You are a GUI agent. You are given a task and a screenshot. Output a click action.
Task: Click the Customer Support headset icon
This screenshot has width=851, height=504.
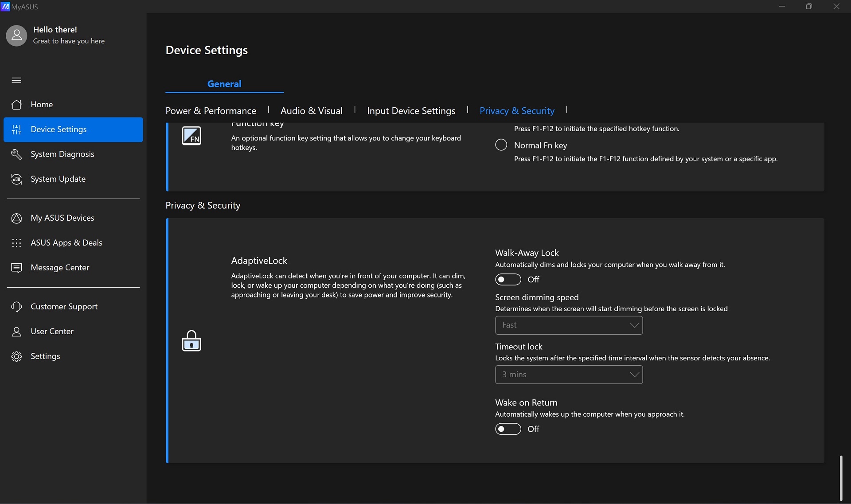tap(16, 307)
